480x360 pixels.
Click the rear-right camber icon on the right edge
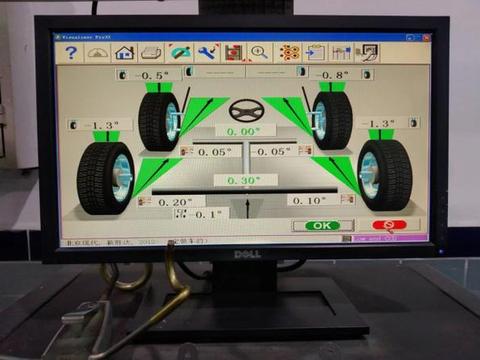[414, 123]
